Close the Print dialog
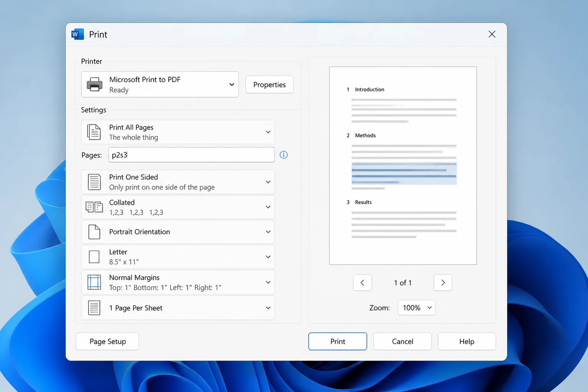Viewport: 588px width, 392px height. click(x=492, y=34)
